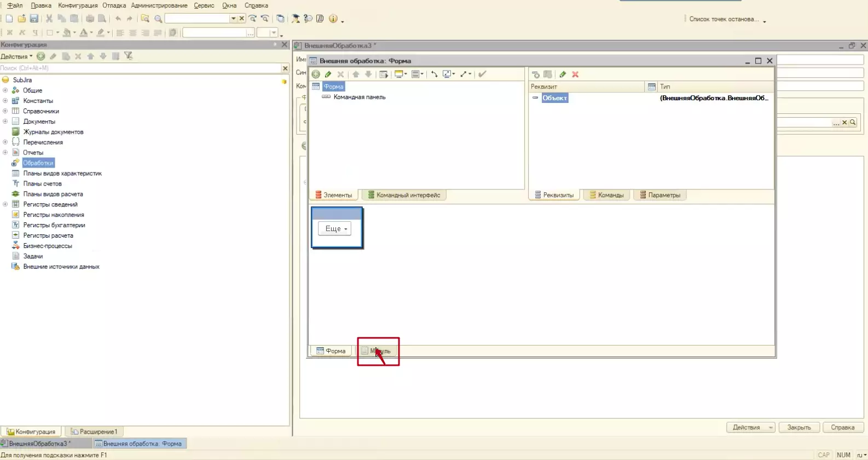
Task: Click the Open file folder icon
Action: tap(22, 19)
